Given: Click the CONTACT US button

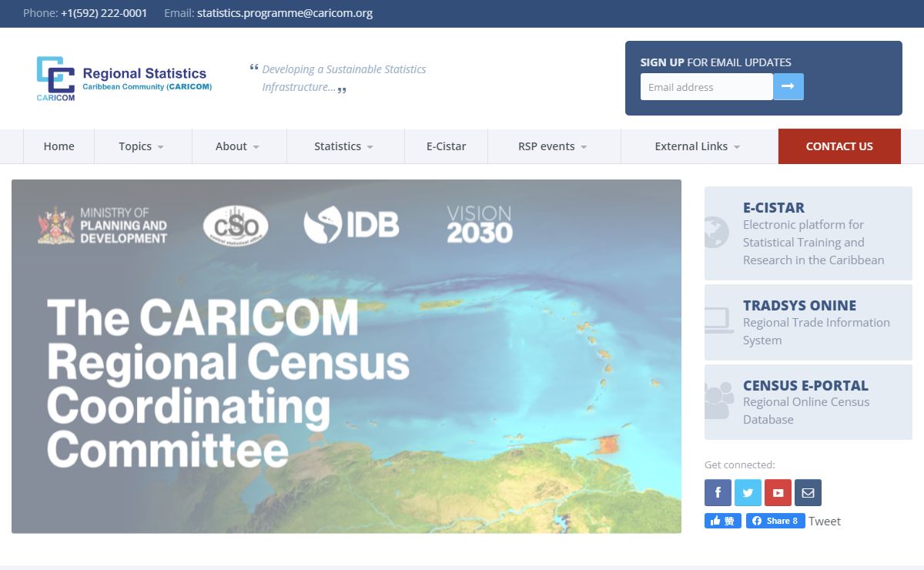Looking at the screenshot, I should (839, 146).
